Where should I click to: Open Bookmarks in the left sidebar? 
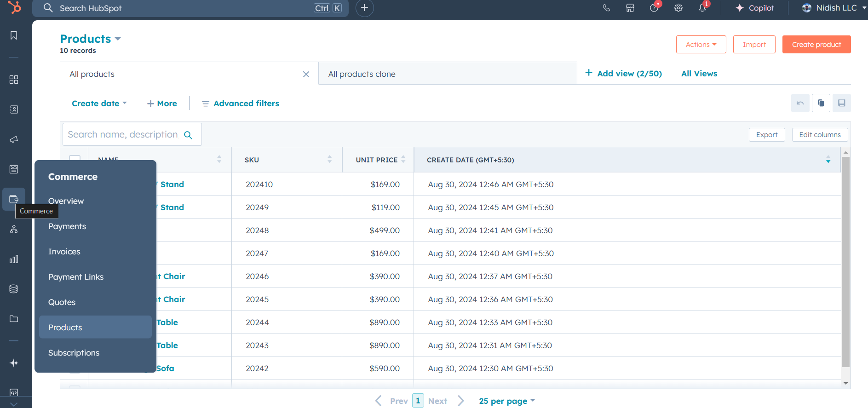(x=14, y=35)
